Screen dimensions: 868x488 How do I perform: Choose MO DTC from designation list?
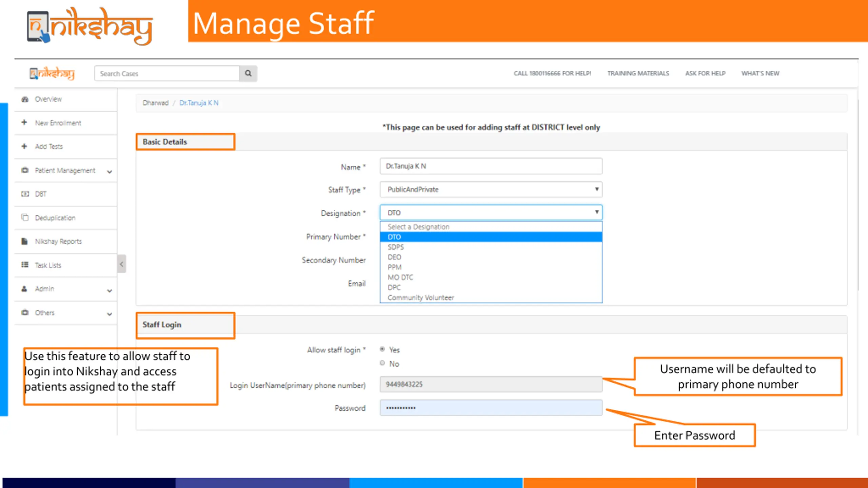[491, 278]
